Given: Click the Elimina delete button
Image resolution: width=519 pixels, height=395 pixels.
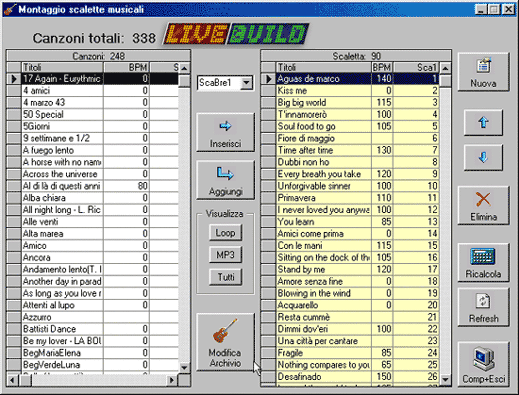Looking at the screenshot, I should coord(483,205).
